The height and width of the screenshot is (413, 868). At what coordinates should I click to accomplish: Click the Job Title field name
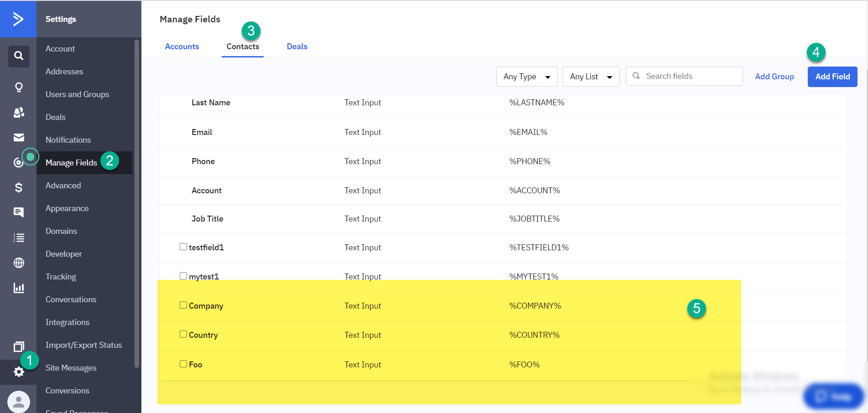coord(207,219)
